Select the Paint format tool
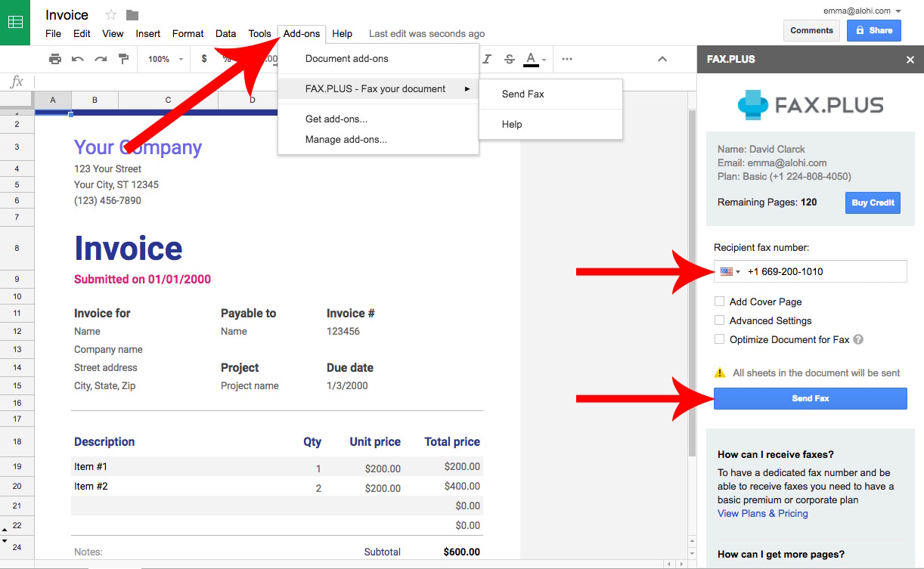This screenshot has width=924, height=569. pos(122,58)
